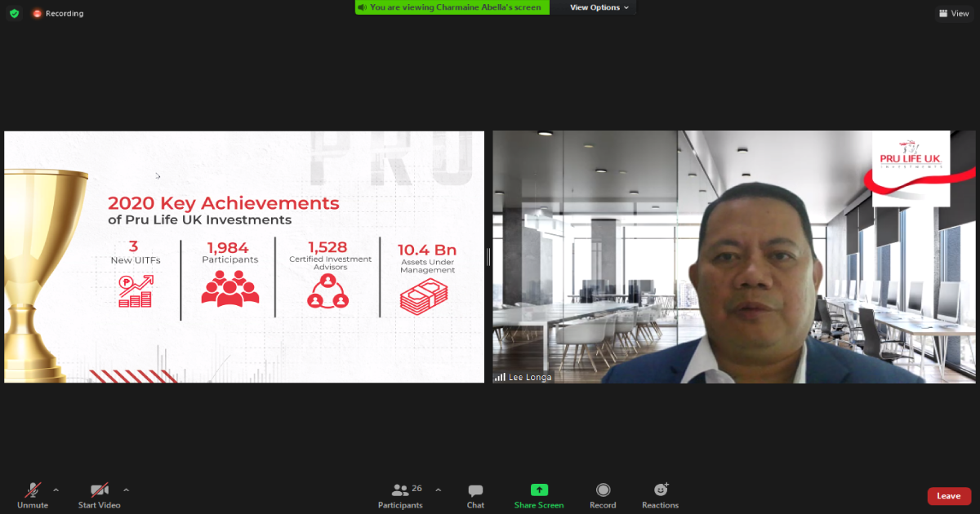
Task: Click Lee Longa's connection signal icon
Action: tap(499, 377)
